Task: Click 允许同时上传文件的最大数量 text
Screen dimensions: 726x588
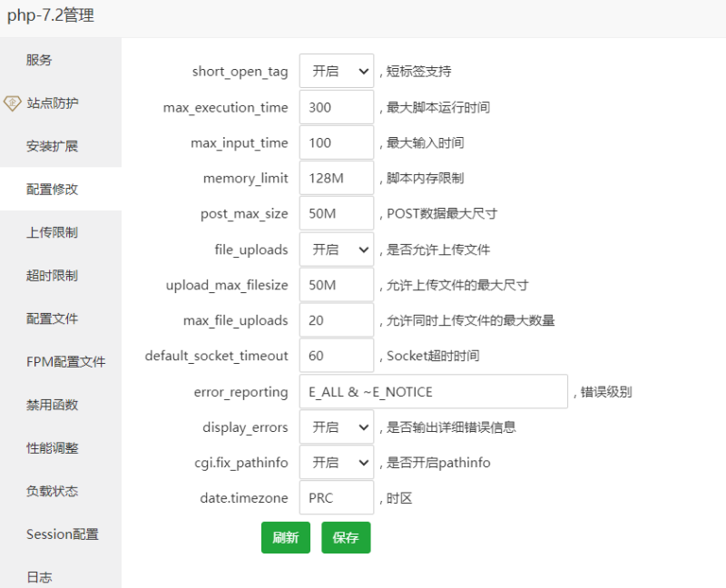Action: point(470,320)
